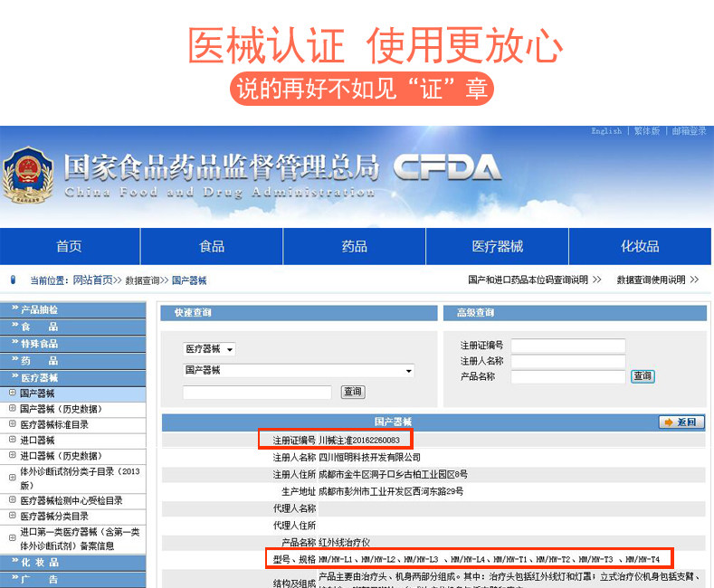Switch site language to English
The image size is (714, 588).
(606, 131)
